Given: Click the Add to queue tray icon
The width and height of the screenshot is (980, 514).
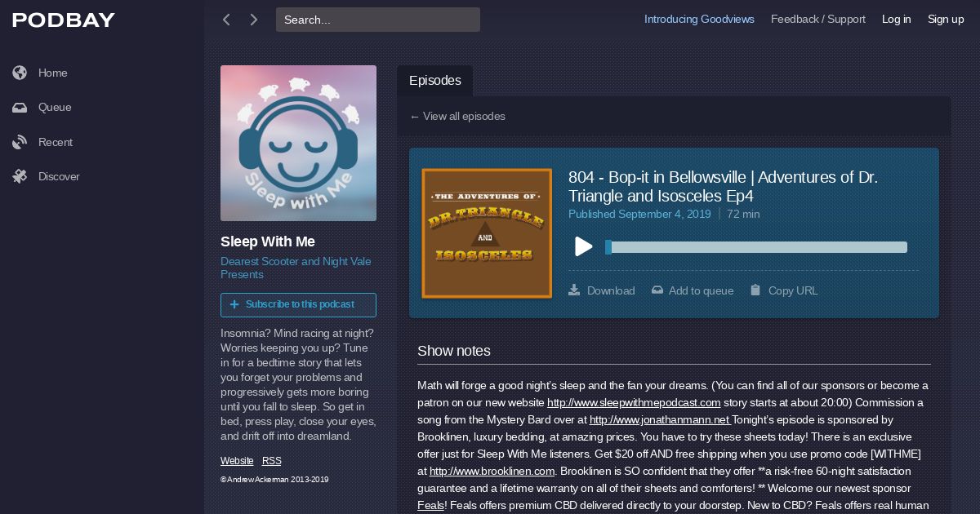Looking at the screenshot, I should tap(657, 290).
